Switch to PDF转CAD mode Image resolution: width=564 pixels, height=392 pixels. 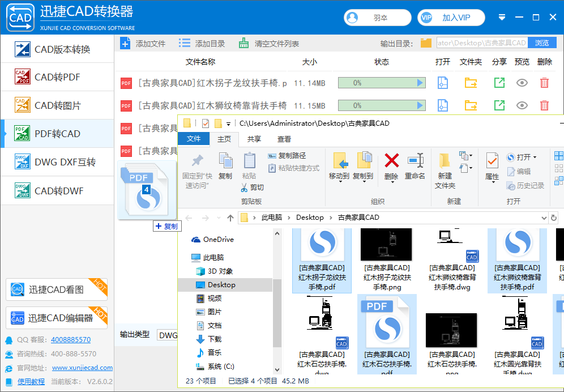pos(57,134)
